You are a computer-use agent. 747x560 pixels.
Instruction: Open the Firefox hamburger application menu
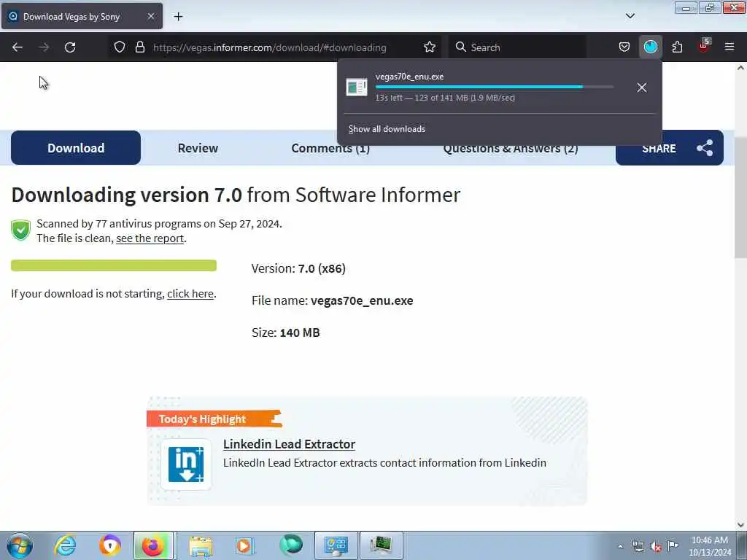coord(729,47)
